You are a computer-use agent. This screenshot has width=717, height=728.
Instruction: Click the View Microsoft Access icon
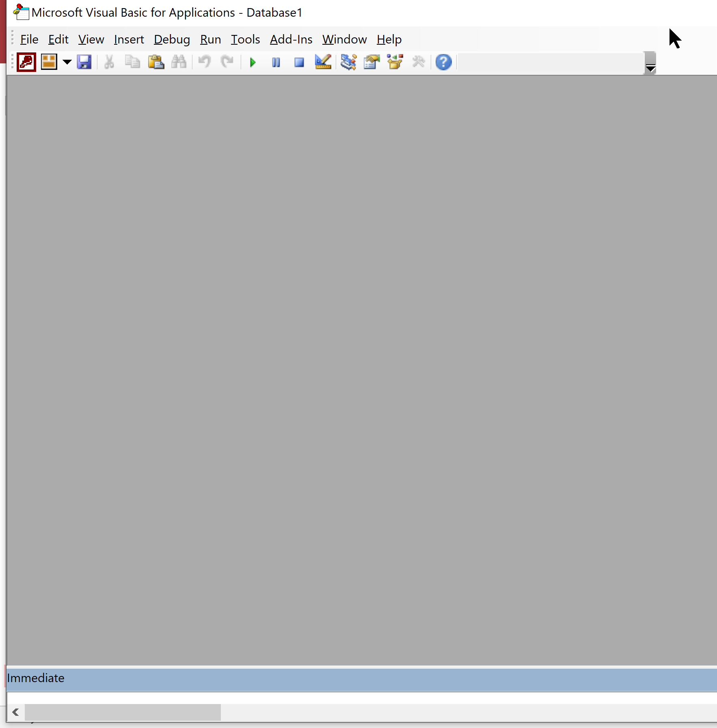pyautogui.click(x=26, y=62)
